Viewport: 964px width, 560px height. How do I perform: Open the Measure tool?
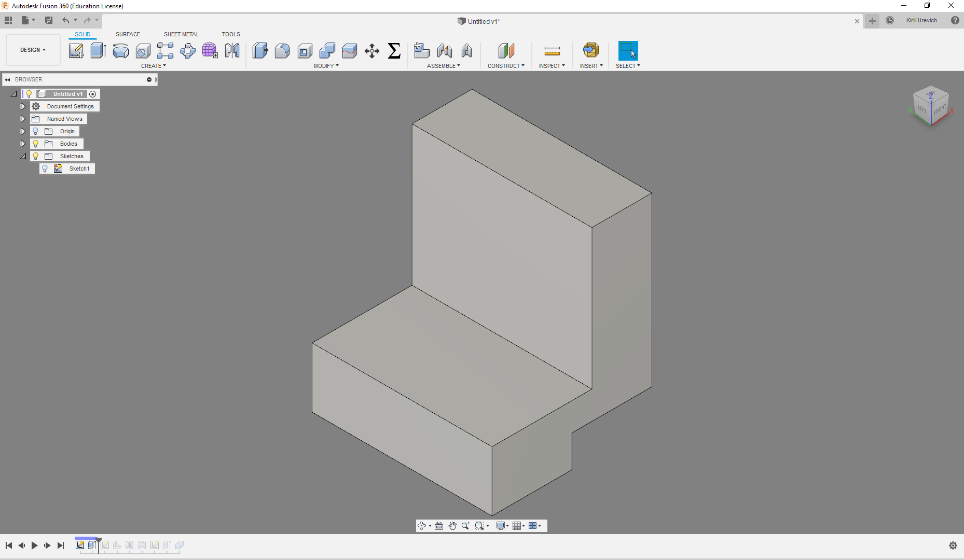point(552,51)
